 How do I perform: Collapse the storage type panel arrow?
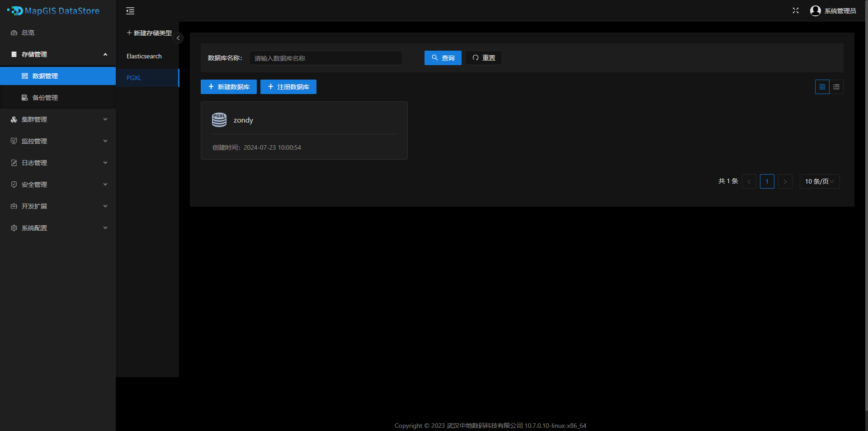(178, 38)
